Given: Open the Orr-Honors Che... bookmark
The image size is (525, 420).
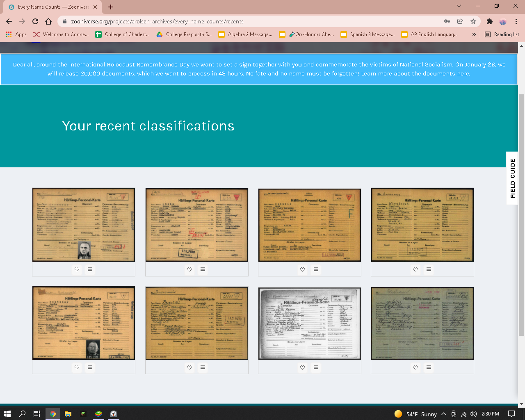Looking at the screenshot, I should point(306,34).
